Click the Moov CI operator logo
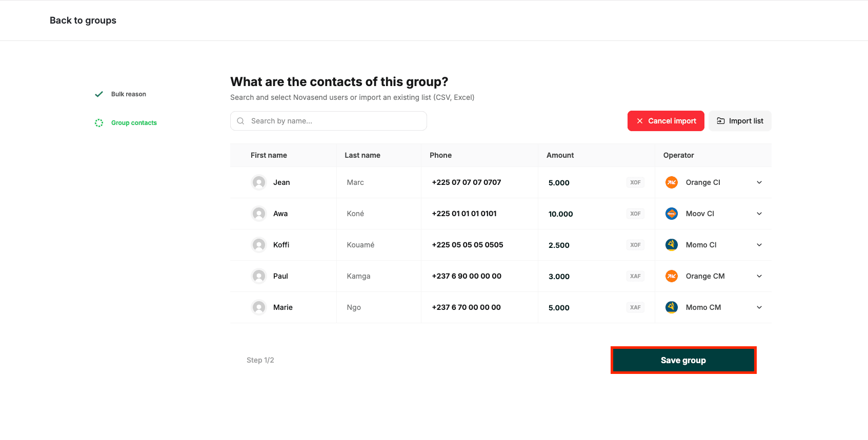 (x=672, y=214)
